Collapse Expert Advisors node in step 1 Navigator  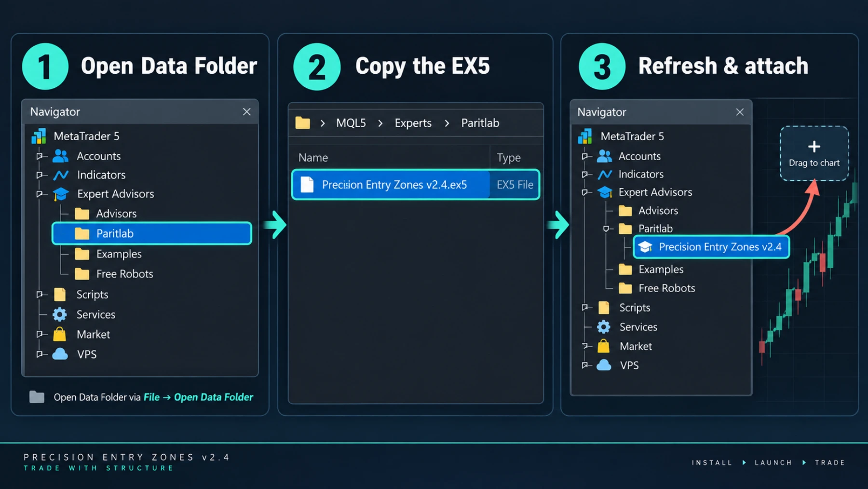click(x=40, y=194)
